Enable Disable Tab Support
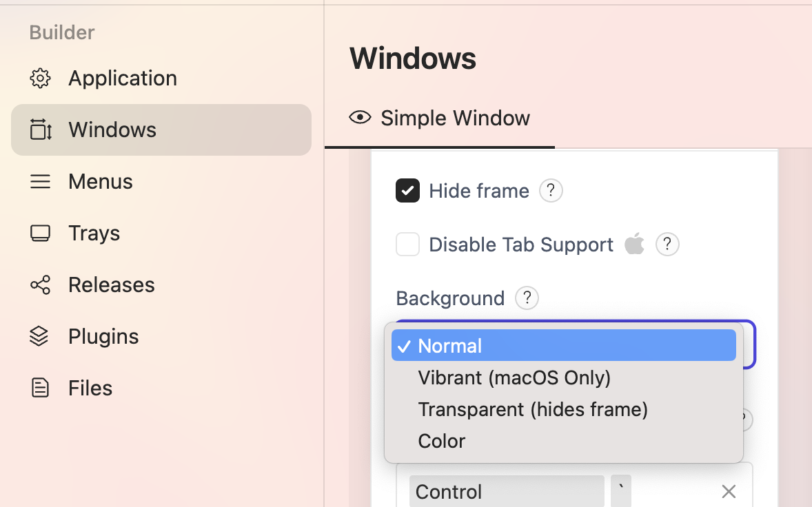Image resolution: width=812 pixels, height=507 pixels. 407,244
